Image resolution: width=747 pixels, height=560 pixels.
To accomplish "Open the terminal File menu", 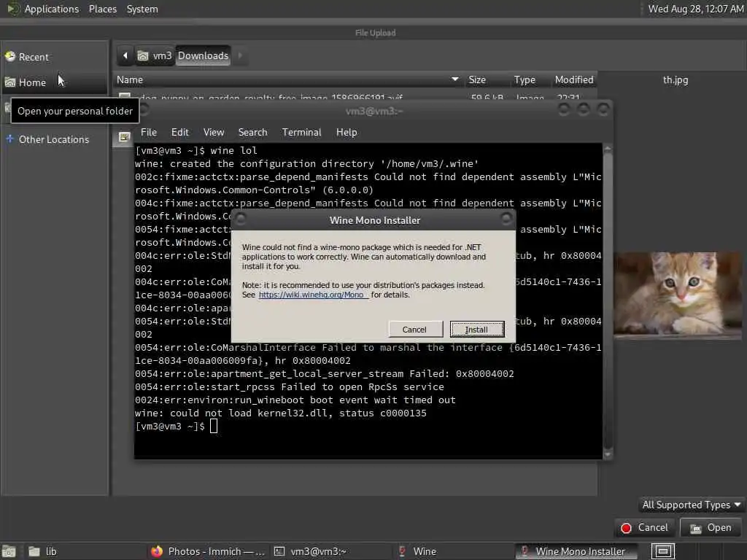I will [x=149, y=133].
